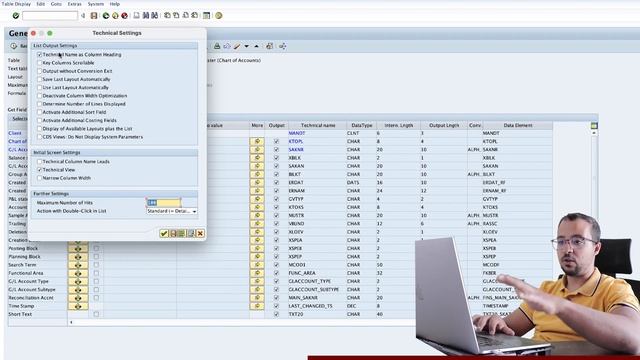Open the Extras menu

point(74,4)
